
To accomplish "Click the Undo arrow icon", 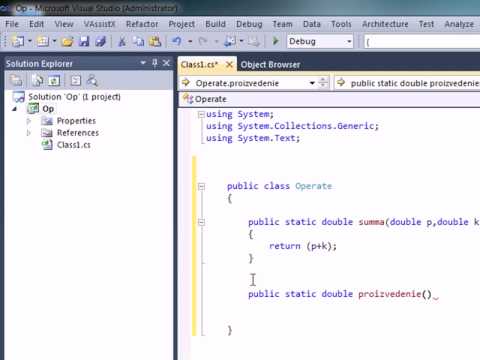I will click(176, 41).
